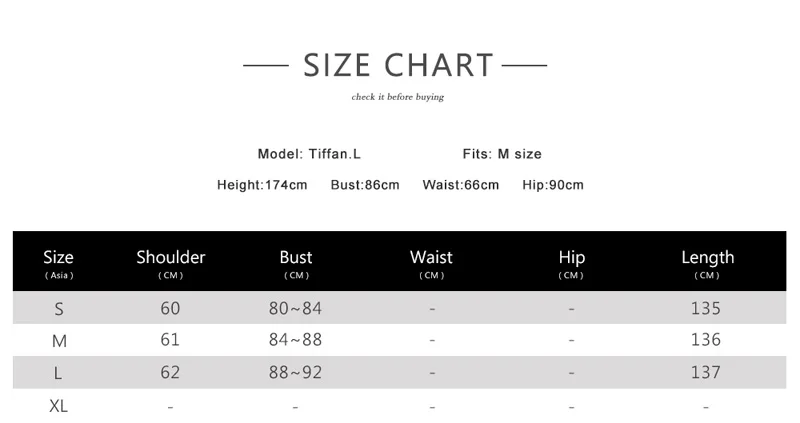Select the S size row label
Screen dimensions: 800x423
click(x=59, y=308)
